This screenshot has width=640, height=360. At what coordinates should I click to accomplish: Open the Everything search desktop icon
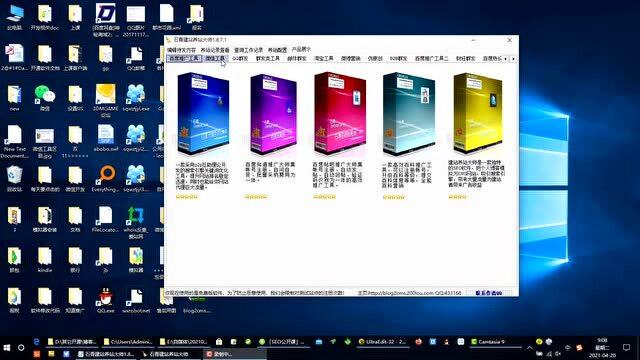click(105, 179)
